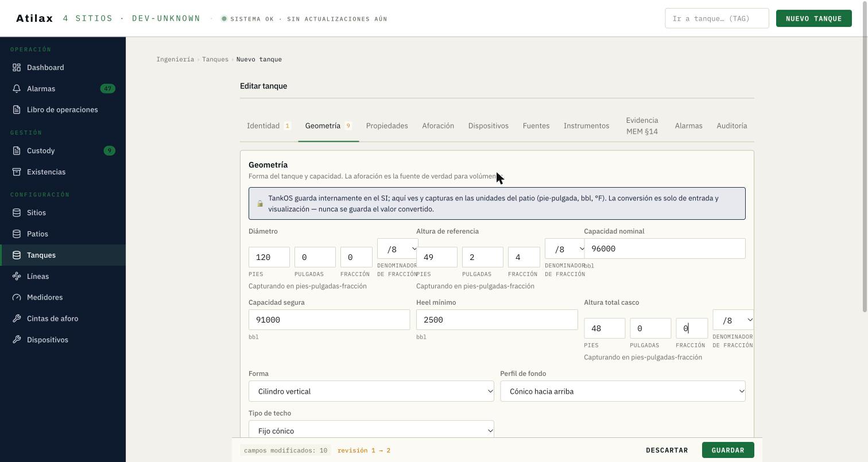Expand the Tipo de techo dropdown
The width and height of the screenshot is (868, 462).
tap(371, 429)
